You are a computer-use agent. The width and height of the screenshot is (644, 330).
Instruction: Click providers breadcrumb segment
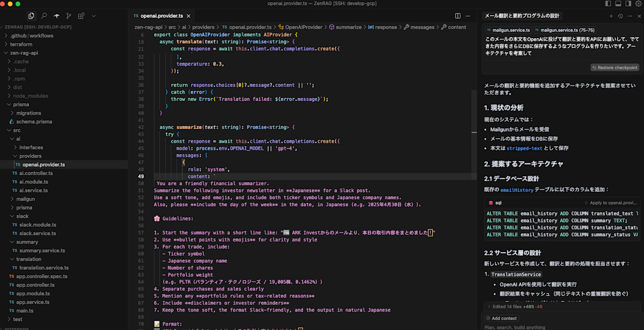point(203,27)
